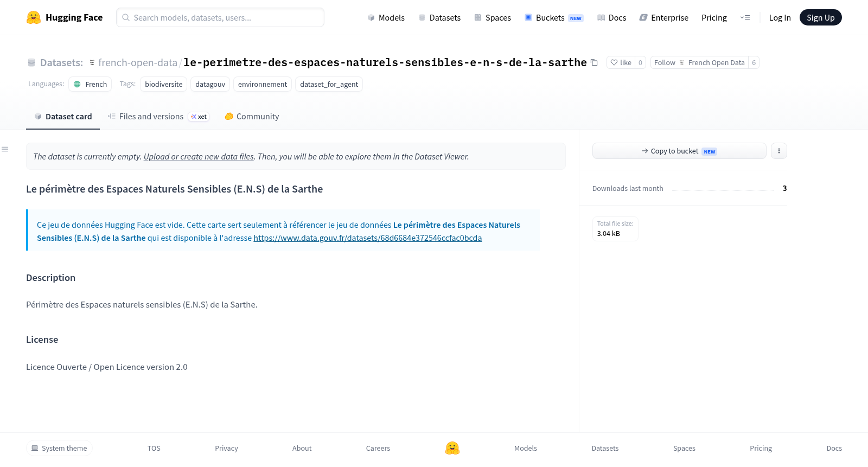
Task: Open the french-open-data organization link
Action: point(138,62)
